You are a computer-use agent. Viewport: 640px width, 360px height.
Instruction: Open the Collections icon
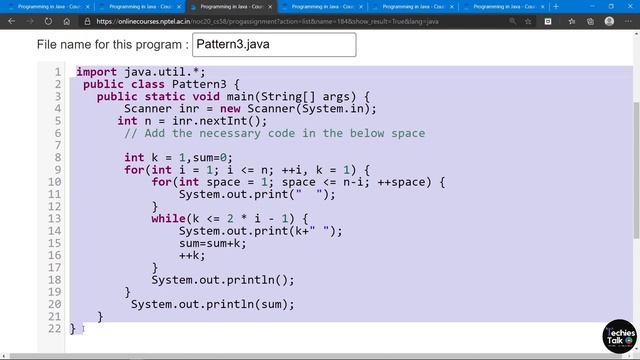tap(590, 21)
